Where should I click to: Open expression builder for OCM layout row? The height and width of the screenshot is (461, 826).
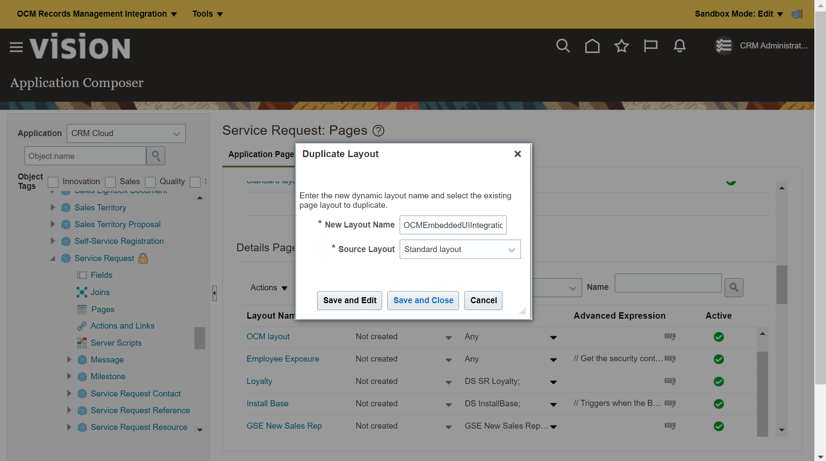(670, 336)
